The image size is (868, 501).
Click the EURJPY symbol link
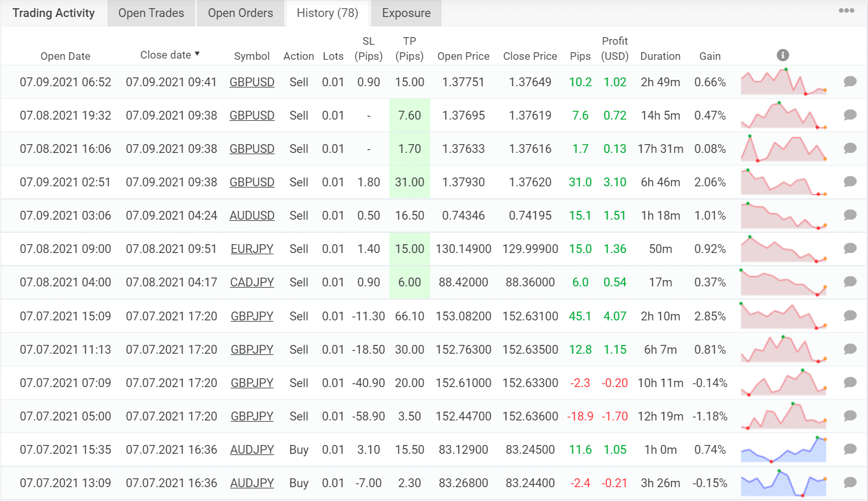[x=252, y=248]
